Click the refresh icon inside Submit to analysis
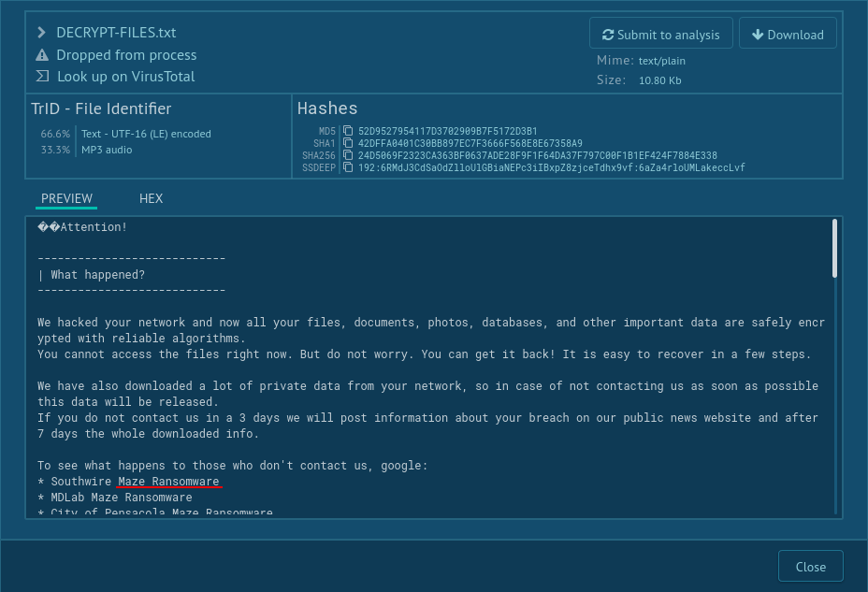 (x=608, y=33)
